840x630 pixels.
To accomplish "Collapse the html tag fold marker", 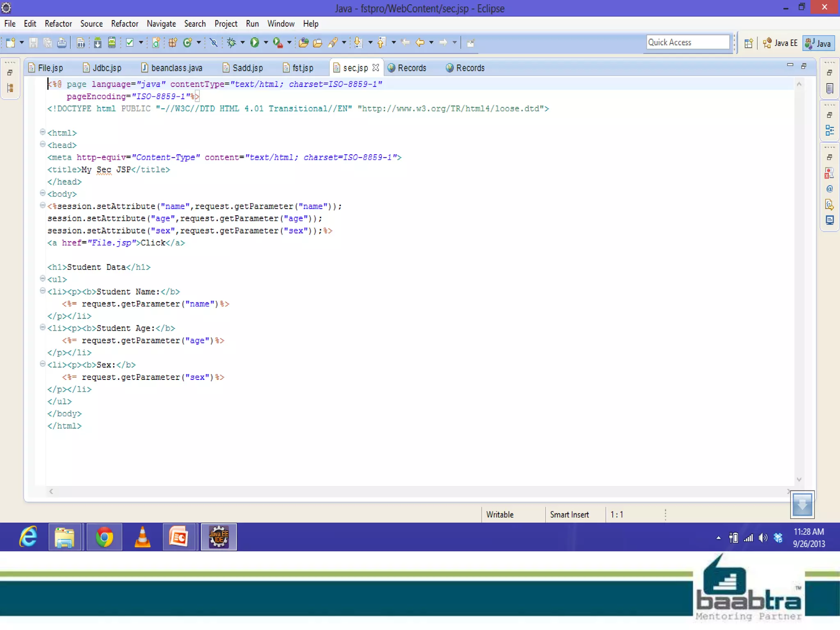I will point(42,132).
